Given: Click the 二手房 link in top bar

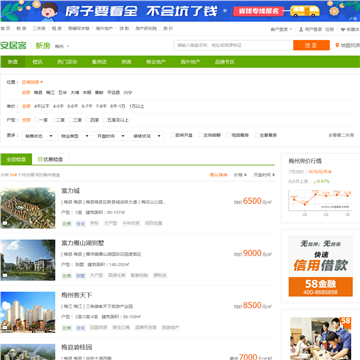Looking at the screenshot, I should pos(39,29).
